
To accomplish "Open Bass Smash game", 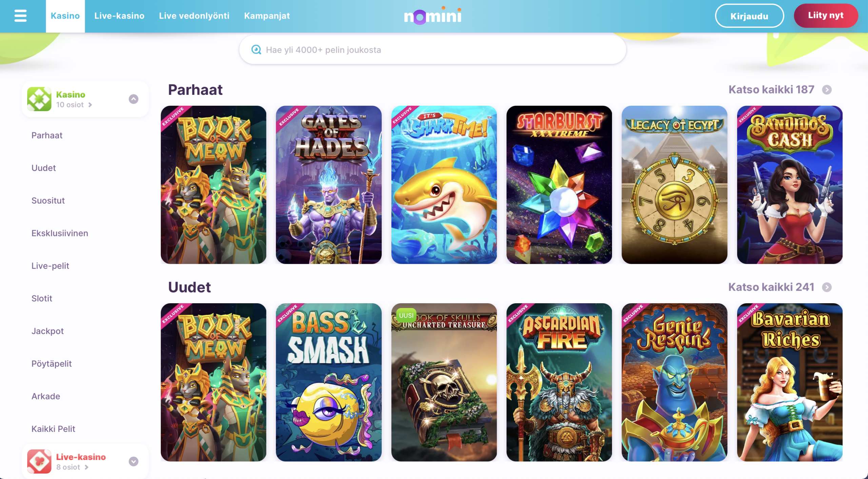I will point(329,382).
